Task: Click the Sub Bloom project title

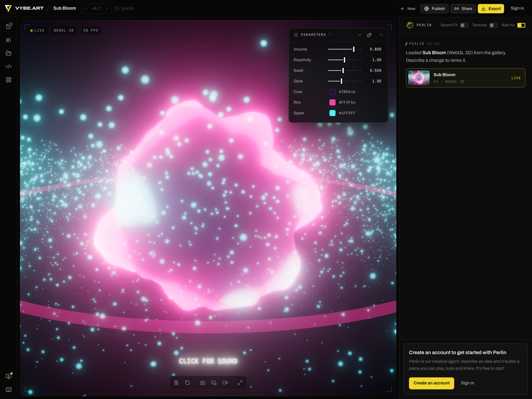Action: coord(65,8)
